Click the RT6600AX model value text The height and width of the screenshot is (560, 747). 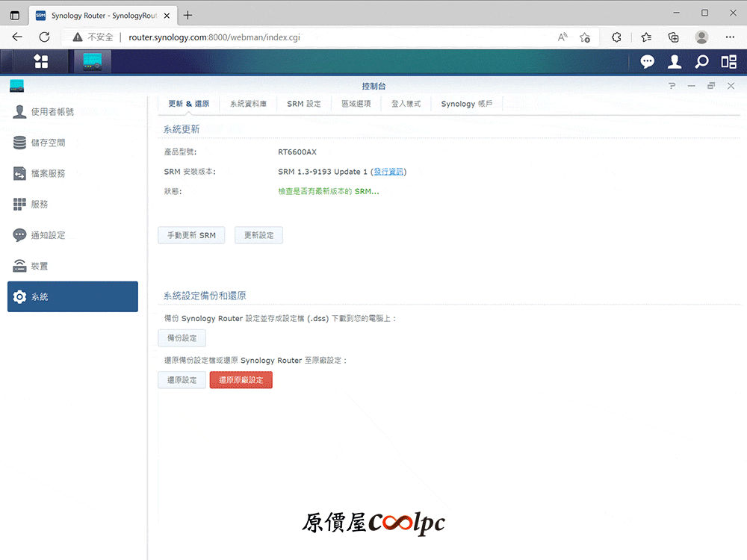click(x=297, y=152)
